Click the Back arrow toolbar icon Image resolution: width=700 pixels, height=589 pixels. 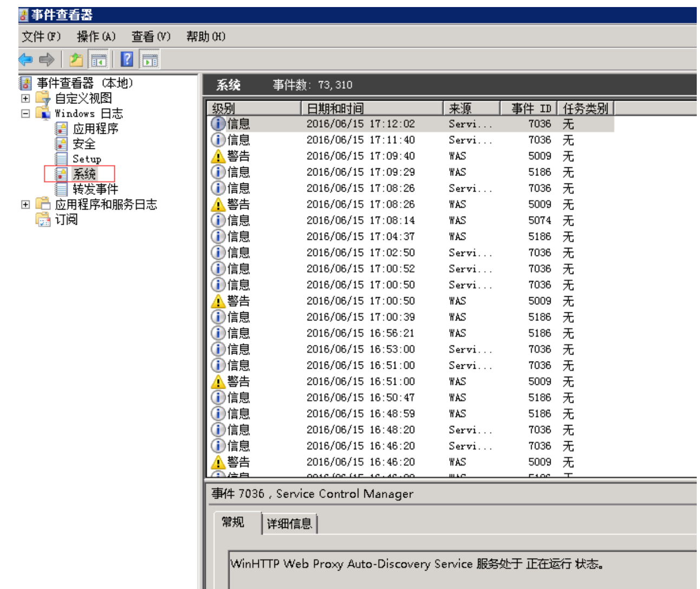coord(25,60)
